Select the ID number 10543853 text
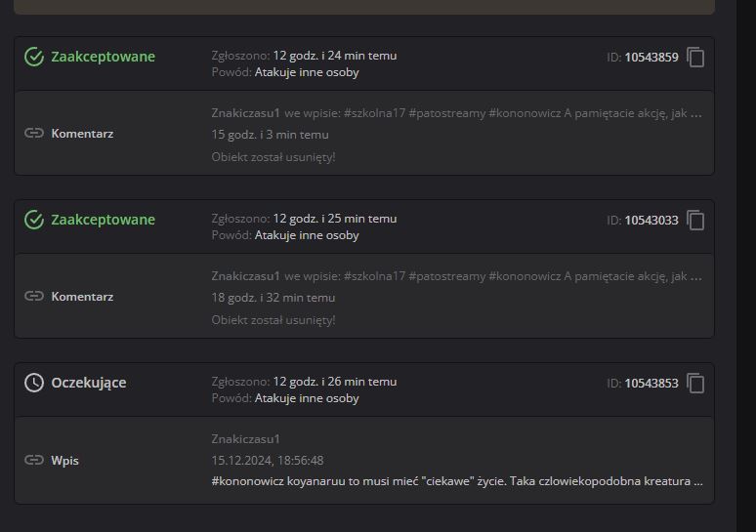The image size is (756, 532). tap(651, 384)
